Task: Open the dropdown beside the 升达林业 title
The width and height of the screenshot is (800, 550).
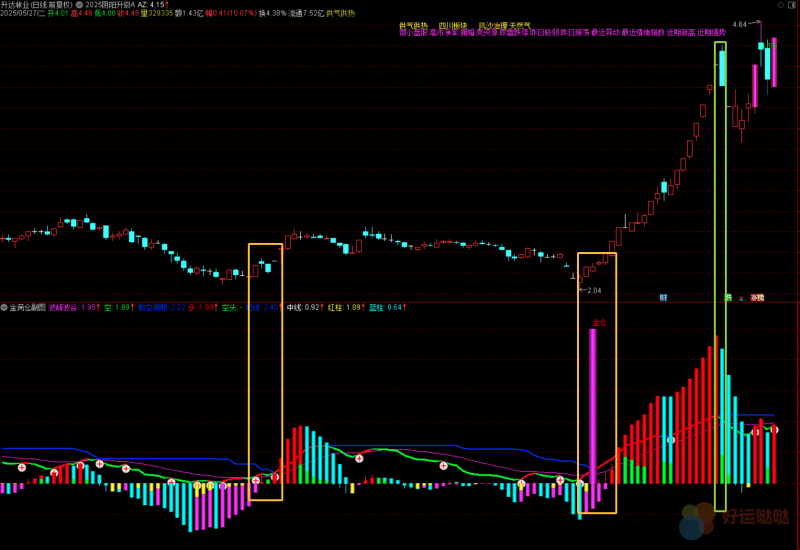Action: 79,5
